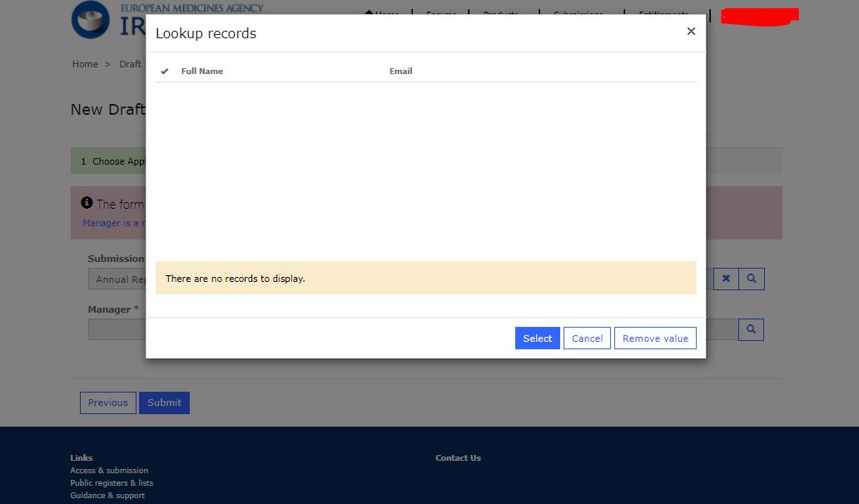Go to Home breadcrumb link
Viewport: 859px width, 504px height.
point(85,64)
